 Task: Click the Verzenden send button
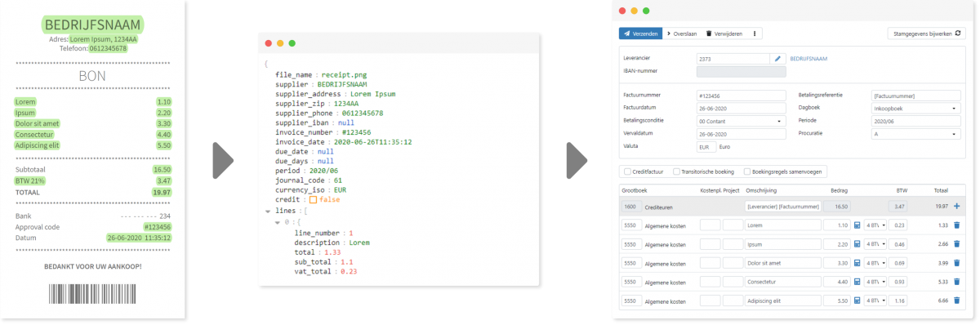tap(639, 33)
